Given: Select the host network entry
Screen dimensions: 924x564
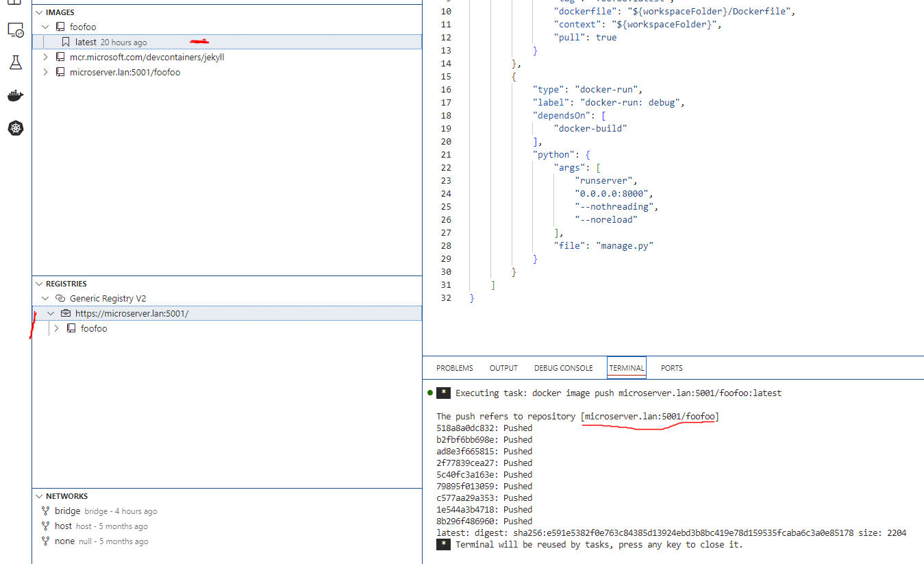Looking at the screenshot, I should 227,526.
